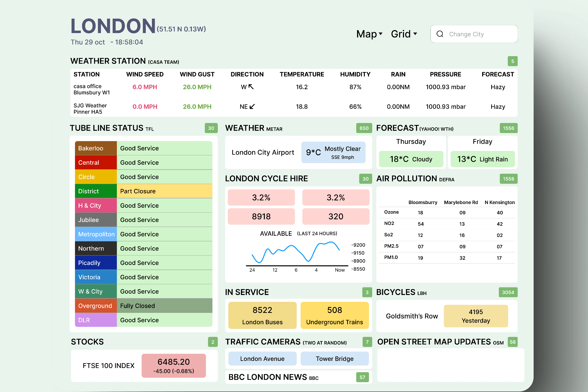
Task: Click the District line green swatch
Action: pos(96,191)
